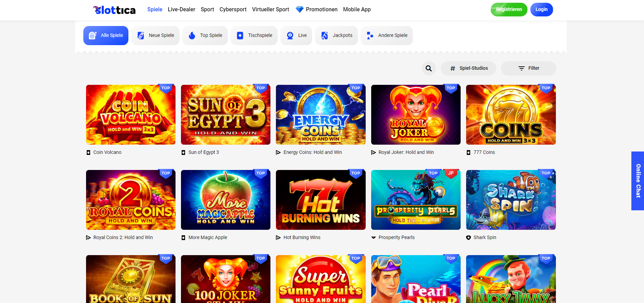Launch the Shark Spin thumbnail
This screenshot has height=303, width=644.
click(x=511, y=200)
